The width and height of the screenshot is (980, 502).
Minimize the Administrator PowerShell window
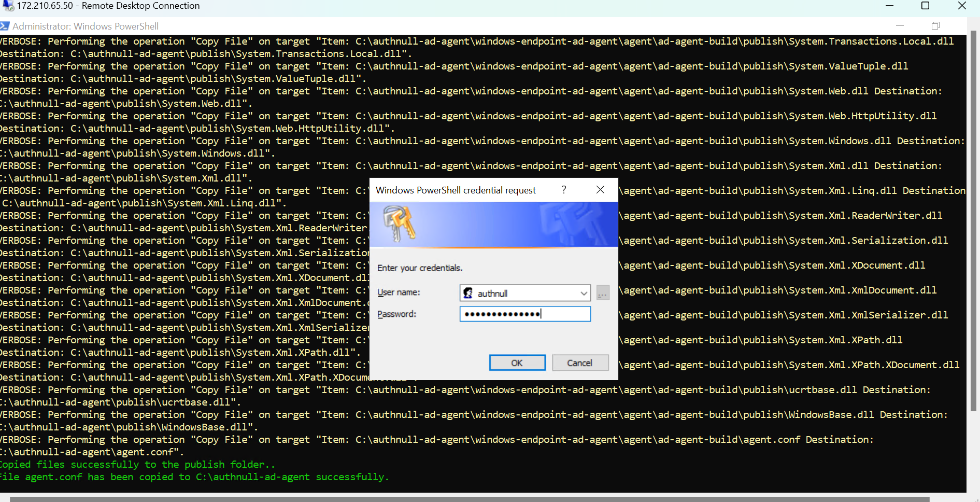900,26
